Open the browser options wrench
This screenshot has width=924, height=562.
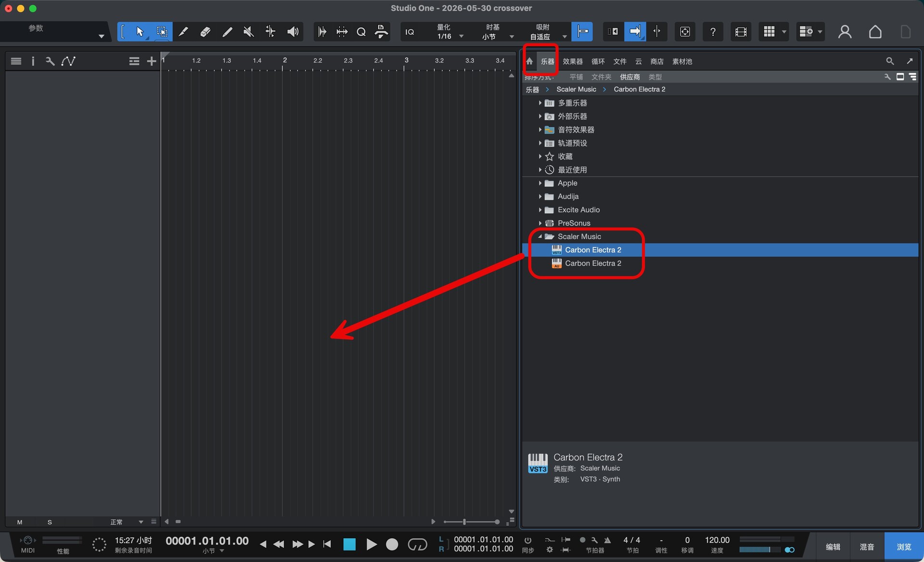887,77
